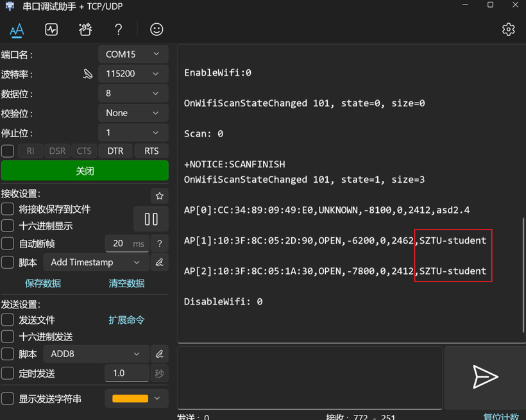
Task: Click the question mark help icon
Action: tap(118, 29)
